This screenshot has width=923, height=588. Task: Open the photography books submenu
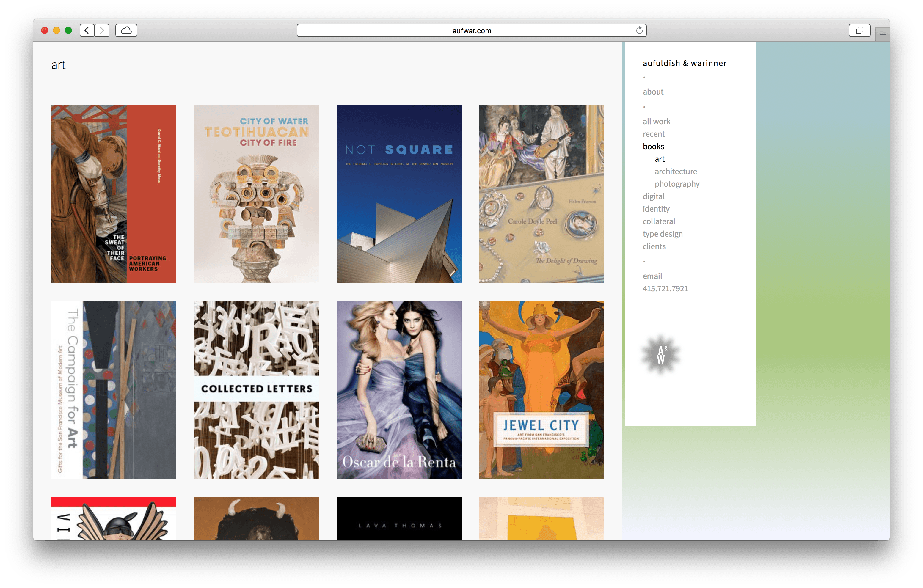(676, 184)
